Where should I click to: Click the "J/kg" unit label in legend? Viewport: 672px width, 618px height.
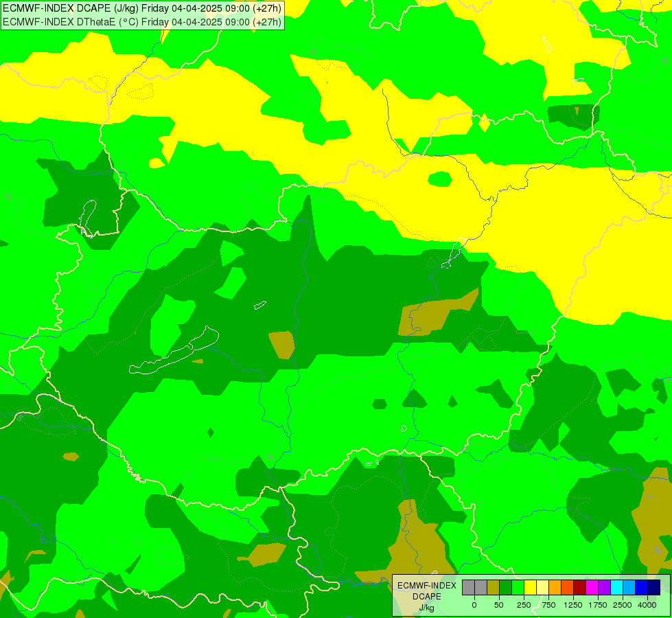[426, 608]
